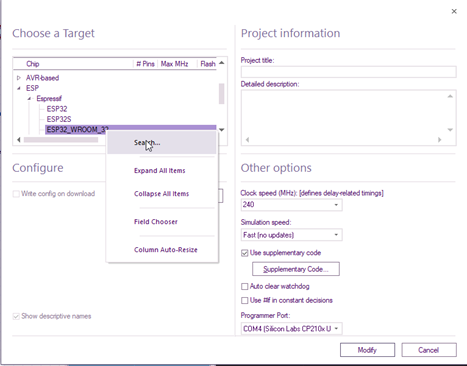467x366 pixels.
Task: Open the Simulation speed dropdown
Action: pos(291,235)
